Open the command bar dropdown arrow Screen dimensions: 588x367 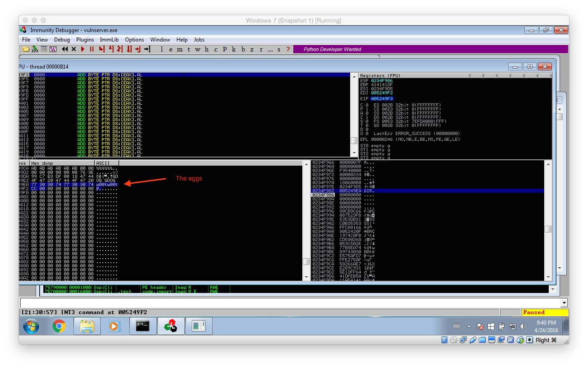tap(564, 303)
